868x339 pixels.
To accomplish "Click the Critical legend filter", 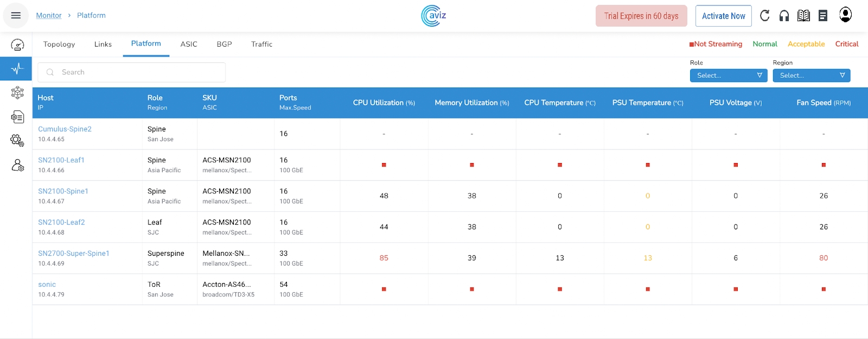I will (x=846, y=44).
